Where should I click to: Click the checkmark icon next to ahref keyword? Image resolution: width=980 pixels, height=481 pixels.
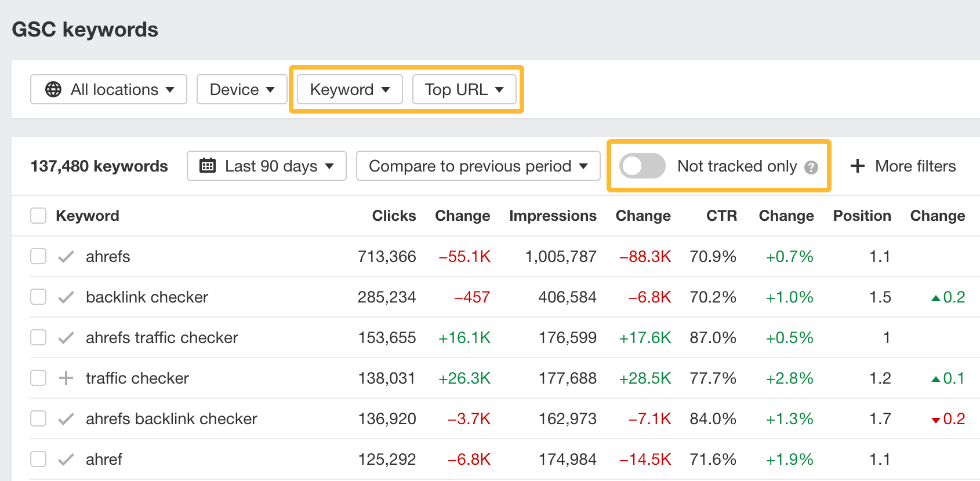click(66, 460)
